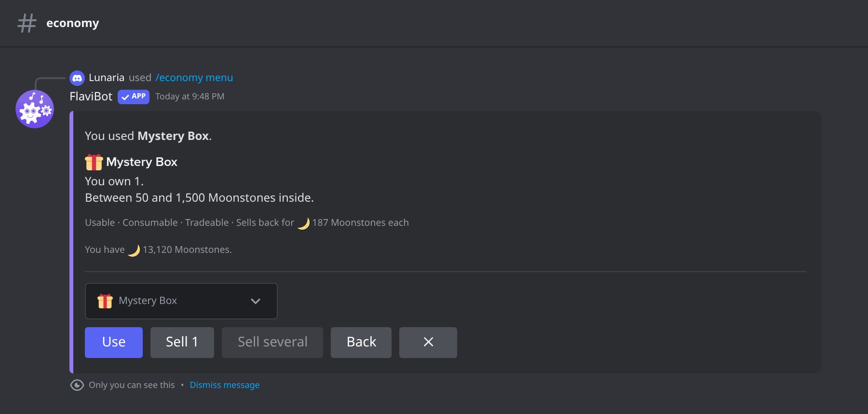Viewport: 868px width, 414px height.
Task: Sell one Mystery Box
Action: pos(182,343)
